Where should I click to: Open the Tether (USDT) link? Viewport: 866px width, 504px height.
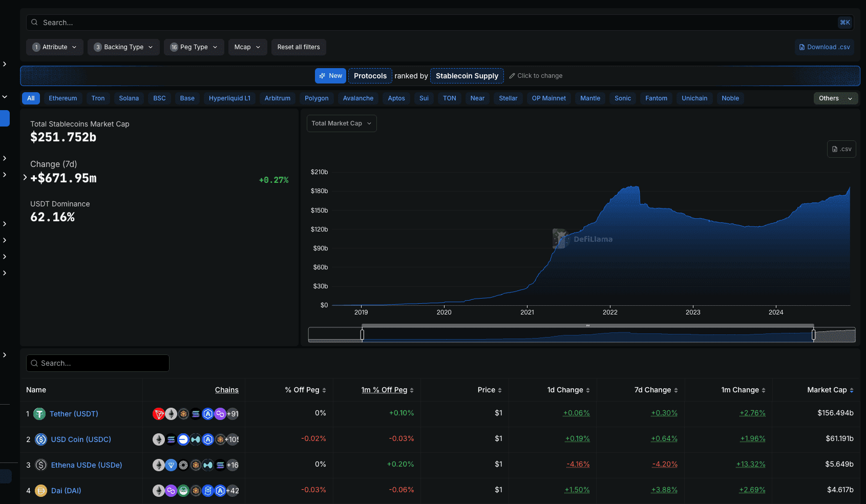(x=74, y=414)
